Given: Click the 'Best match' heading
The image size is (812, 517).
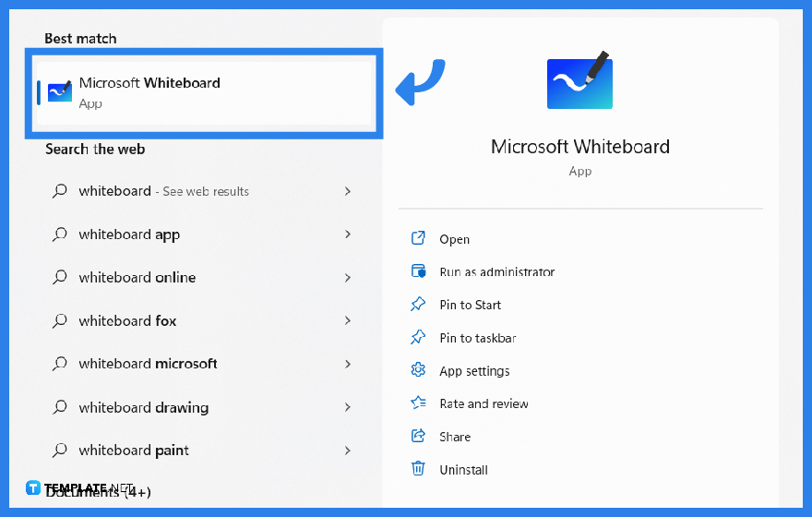Looking at the screenshot, I should 80,39.
